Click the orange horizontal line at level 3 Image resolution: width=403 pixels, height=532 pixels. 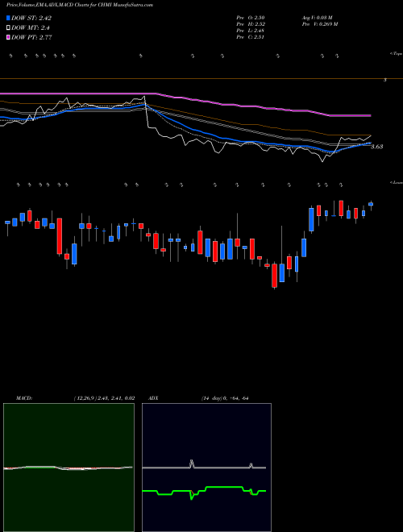click(x=201, y=79)
